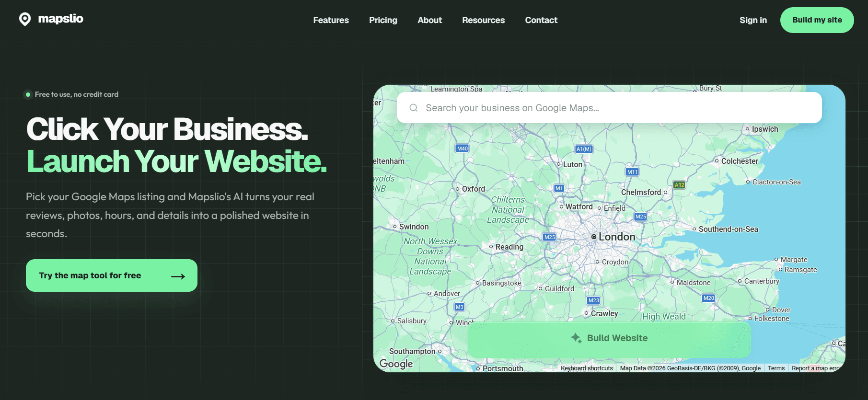Click the M1 motorway badge near Watford
Screen dimensions: 868x400
pos(559,188)
